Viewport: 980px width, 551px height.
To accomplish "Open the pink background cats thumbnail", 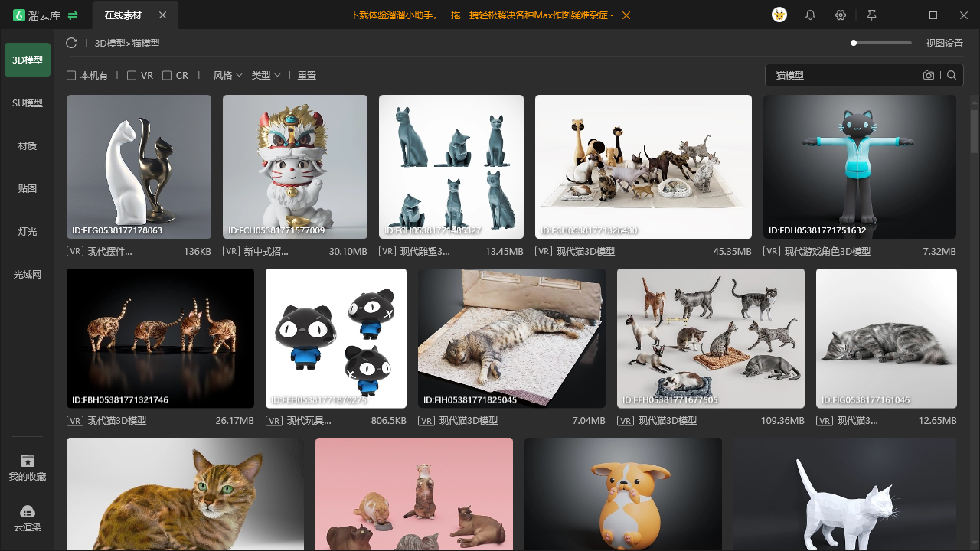I will point(414,494).
